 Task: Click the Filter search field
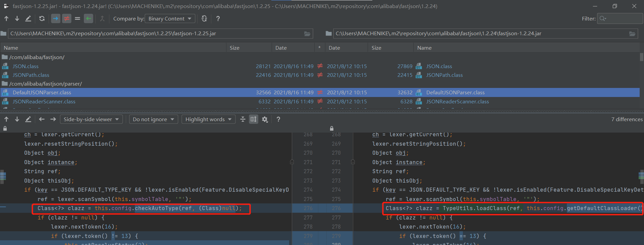620,18
